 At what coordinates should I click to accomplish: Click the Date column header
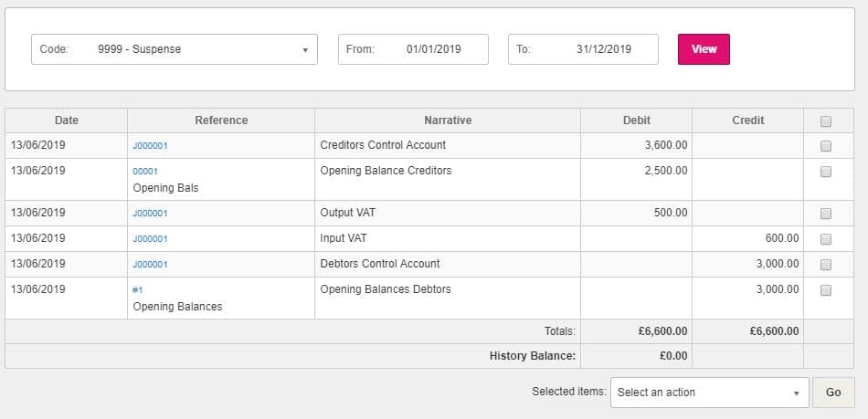pyautogui.click(x=67, y=120)
